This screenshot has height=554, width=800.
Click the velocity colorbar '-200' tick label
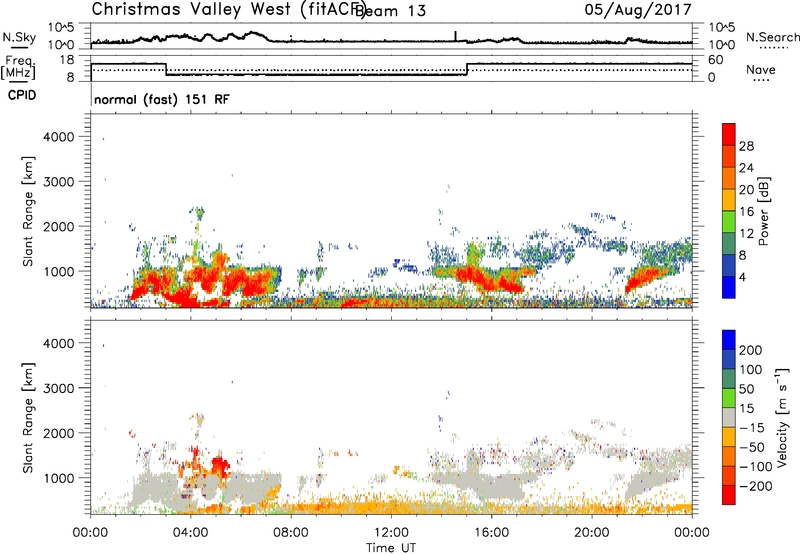[756, 486]
